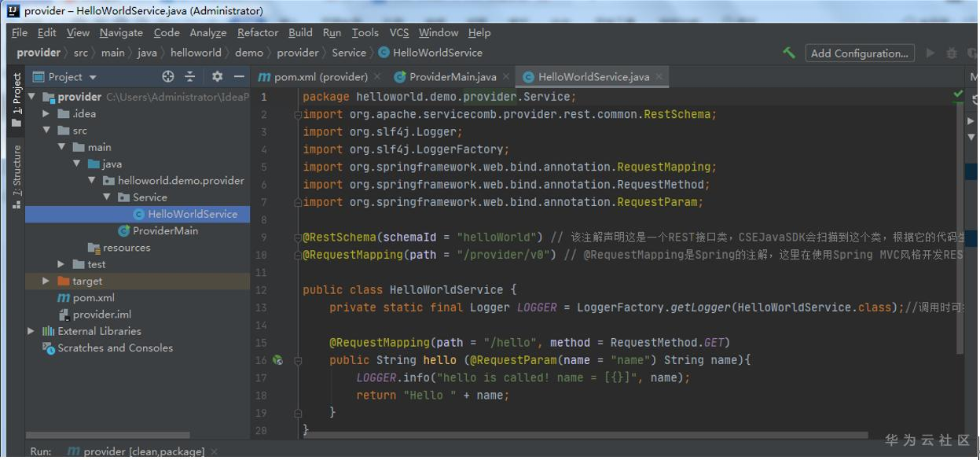The width and height of the screenshot is (980, 460).
Task: Click the run gutter icon on line 16
Action: pyautogui.click(x=277, y=360)
